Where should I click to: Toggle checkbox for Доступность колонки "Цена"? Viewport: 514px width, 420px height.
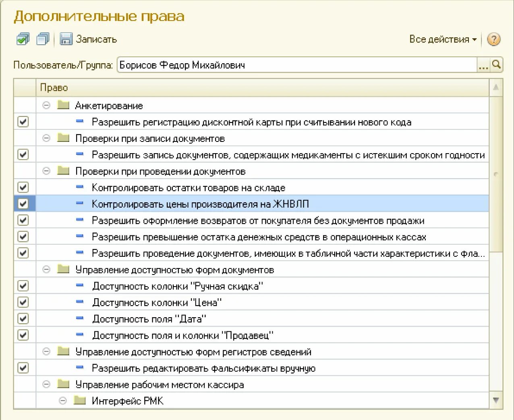pyautogui.click(x=23, y=302)
